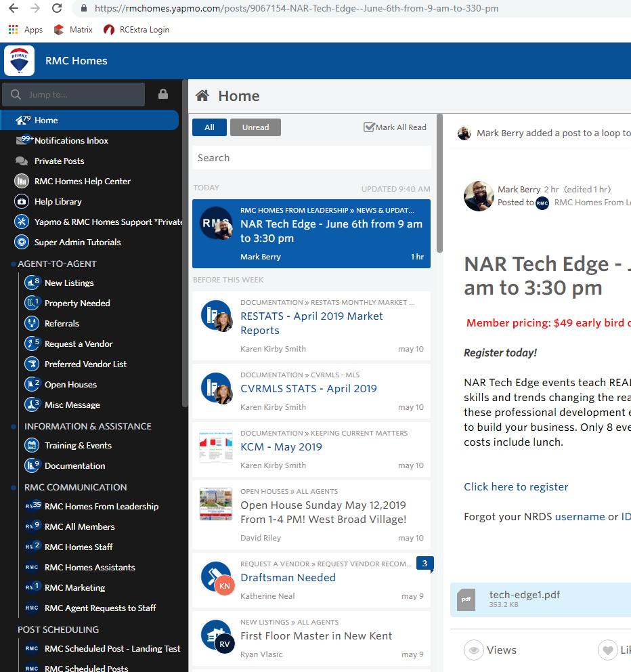Open the Training & Events calendar icon
This screenshot has height=672, width=631.
coord(32,445)
